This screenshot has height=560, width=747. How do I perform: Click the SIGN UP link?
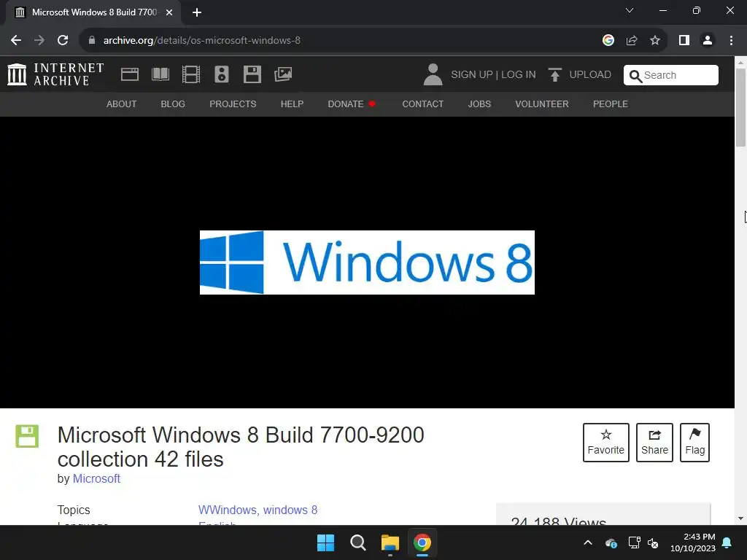[x=472, y=75]
